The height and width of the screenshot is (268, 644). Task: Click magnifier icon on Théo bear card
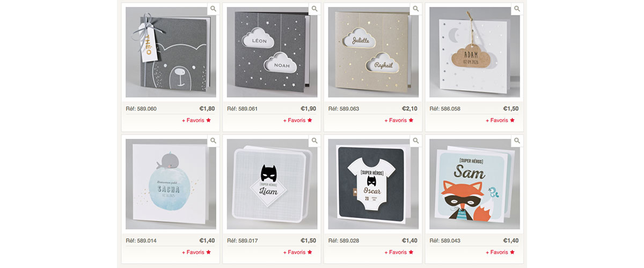coord(213,9)
